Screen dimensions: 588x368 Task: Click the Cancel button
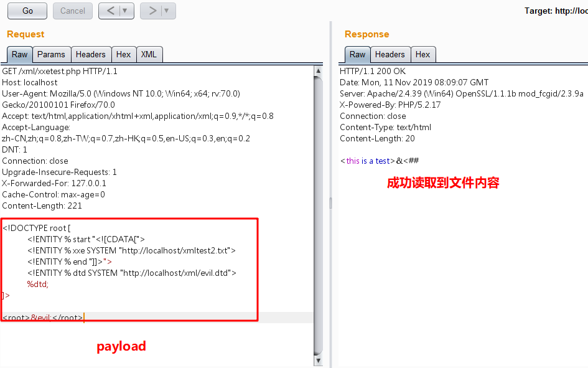(73, 11)
